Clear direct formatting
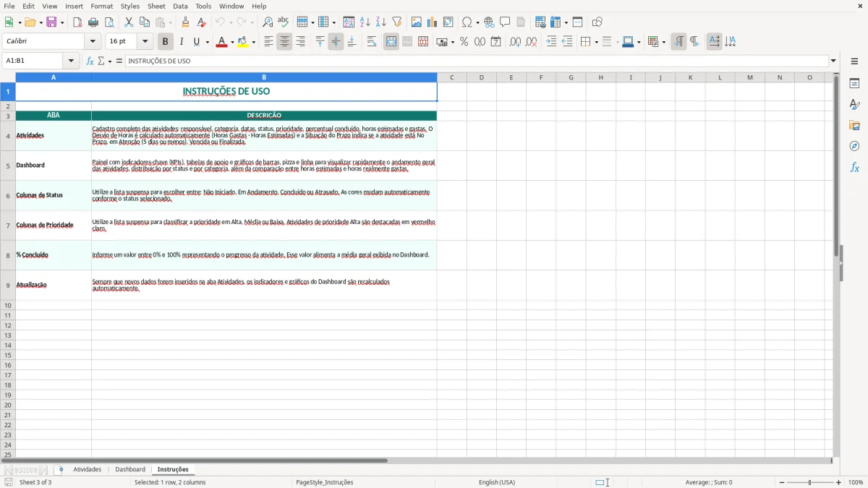The height and width of the screenshot is (488, 868). (x=202, y=22)
